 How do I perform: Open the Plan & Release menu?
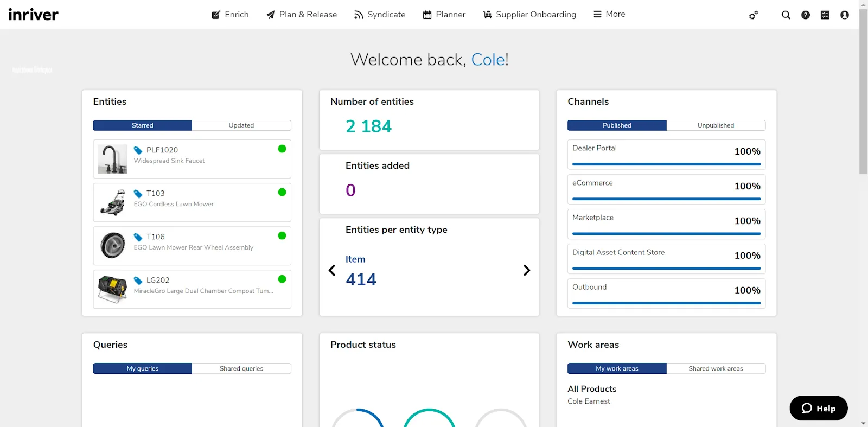[x=302, y=15]
